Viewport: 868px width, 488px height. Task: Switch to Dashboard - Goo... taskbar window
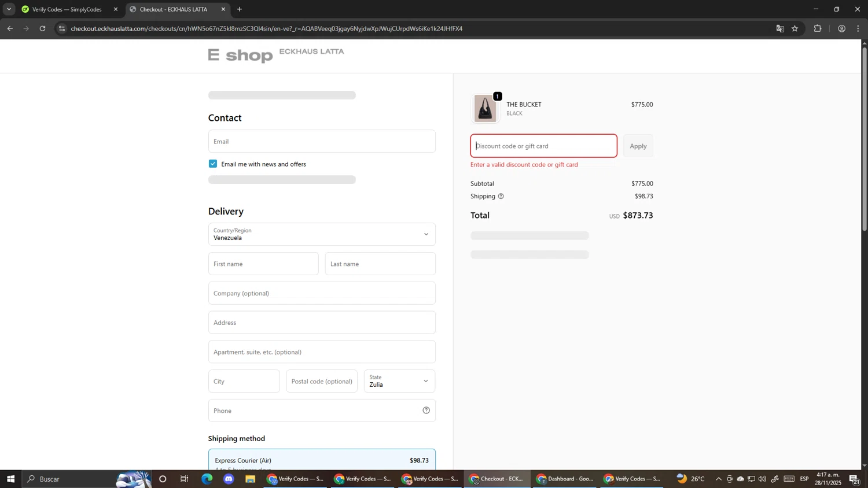tap(564, 479)
